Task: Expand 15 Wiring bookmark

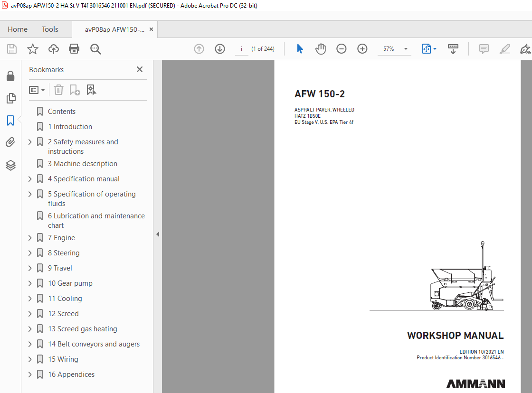Action: 30,359
